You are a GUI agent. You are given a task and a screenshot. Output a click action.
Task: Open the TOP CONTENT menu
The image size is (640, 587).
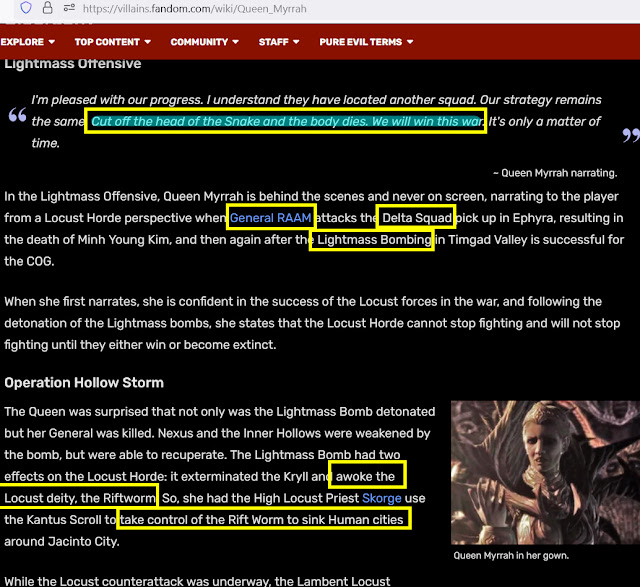(x=113, y=42)
